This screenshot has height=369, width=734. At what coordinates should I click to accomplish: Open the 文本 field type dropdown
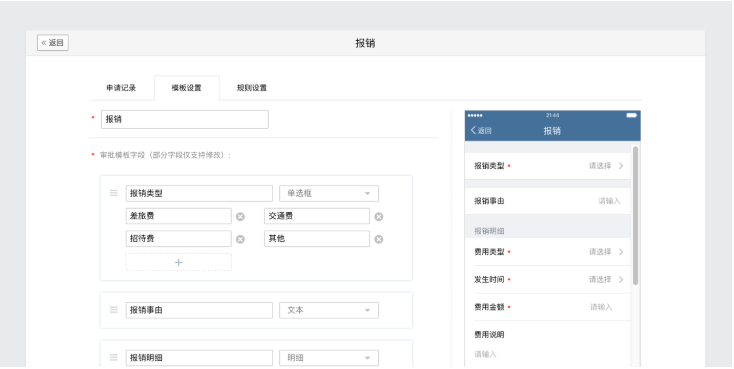click(x=329, y=310)
